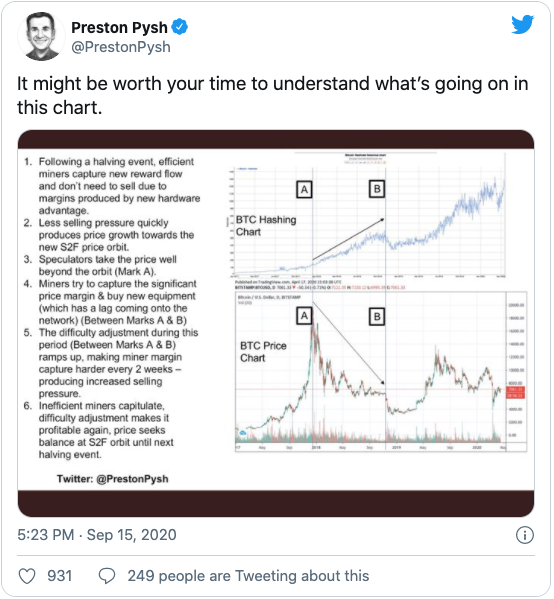Click the Twitter bird logo

pyautogui.click(x=522, y=24)
